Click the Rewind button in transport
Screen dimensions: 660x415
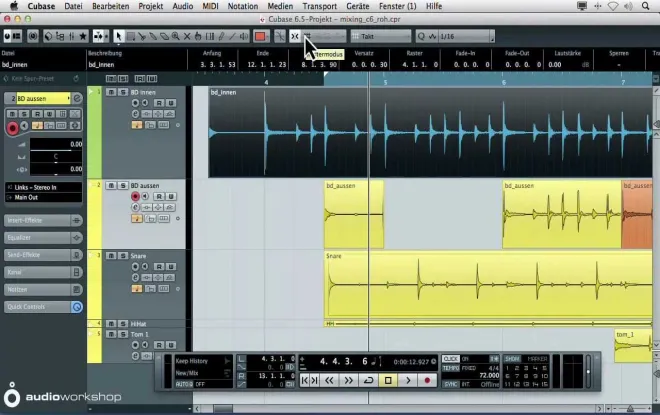[x=329, y=380]
